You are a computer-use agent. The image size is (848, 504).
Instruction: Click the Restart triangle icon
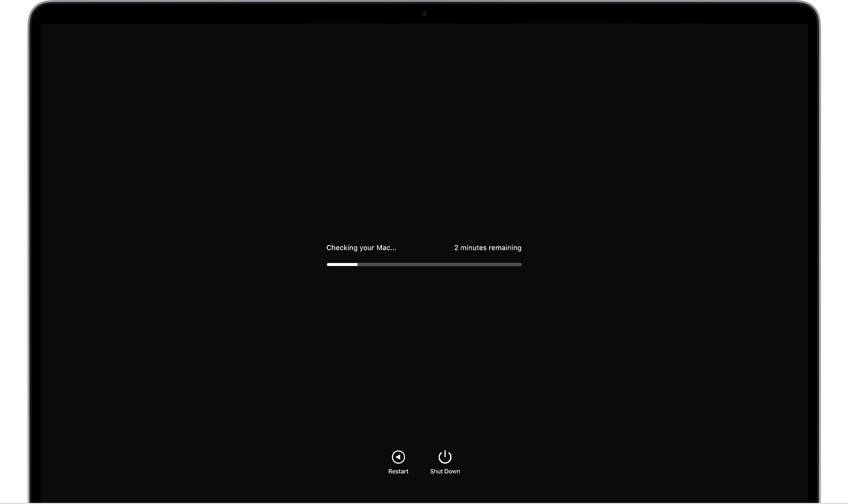[398, 457]
